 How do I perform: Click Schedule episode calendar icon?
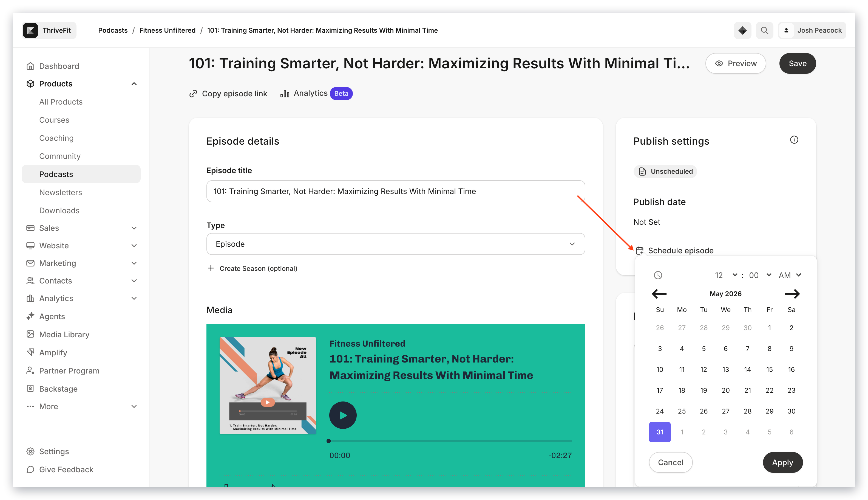tap(639, 250)
